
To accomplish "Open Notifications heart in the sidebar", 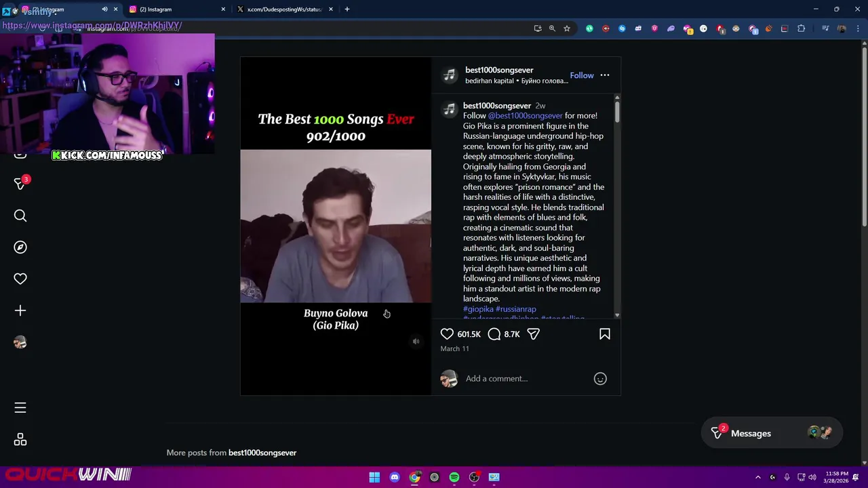I will point(20,279).
